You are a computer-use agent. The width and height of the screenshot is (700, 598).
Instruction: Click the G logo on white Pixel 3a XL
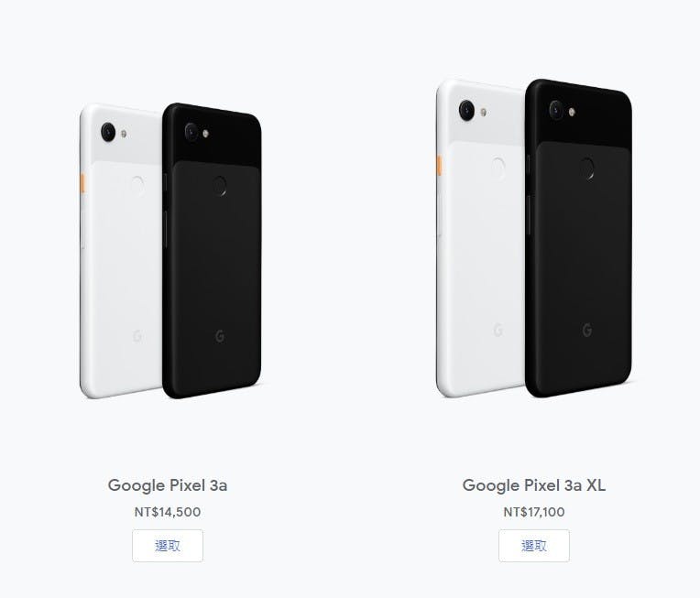pos(498,331)
